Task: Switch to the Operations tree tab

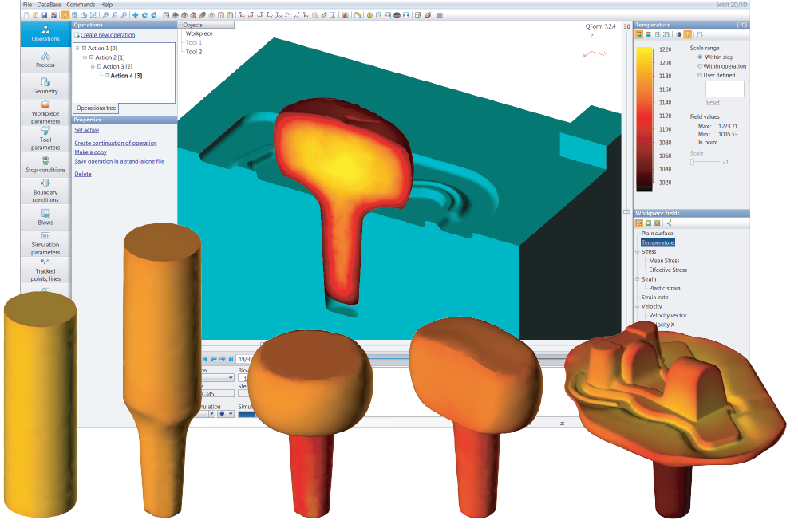Action: pyautogui.click(x=96, y=108)
